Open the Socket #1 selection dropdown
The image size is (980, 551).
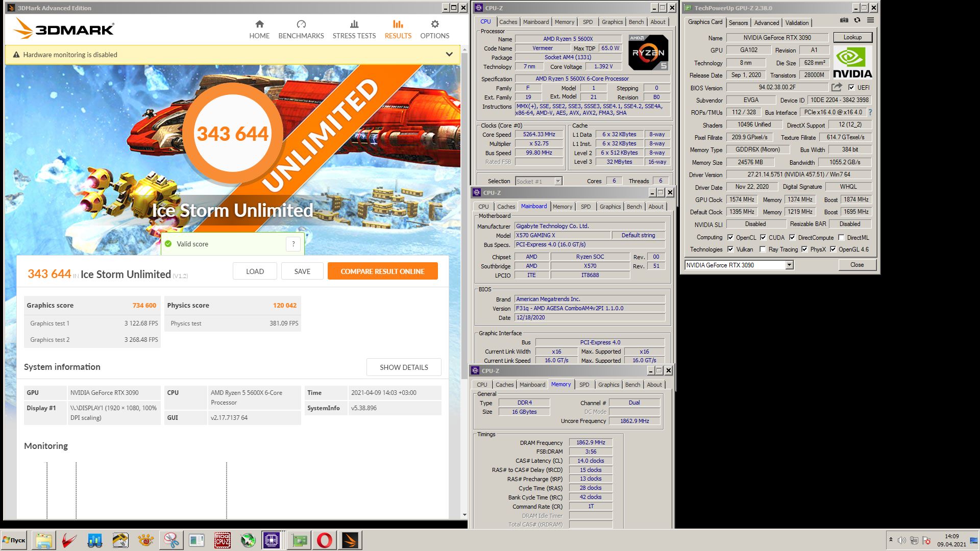click(558, 181)
